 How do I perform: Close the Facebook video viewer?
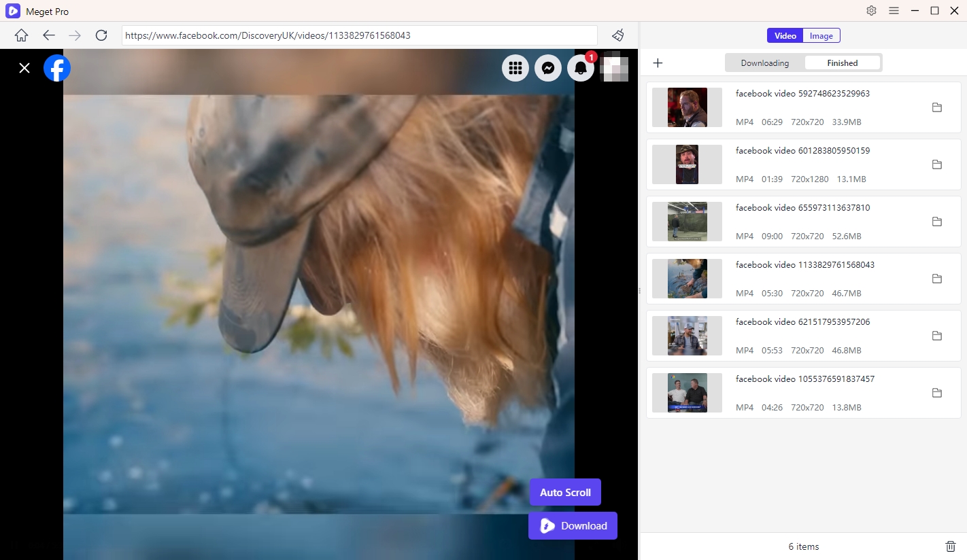(24, 68)
